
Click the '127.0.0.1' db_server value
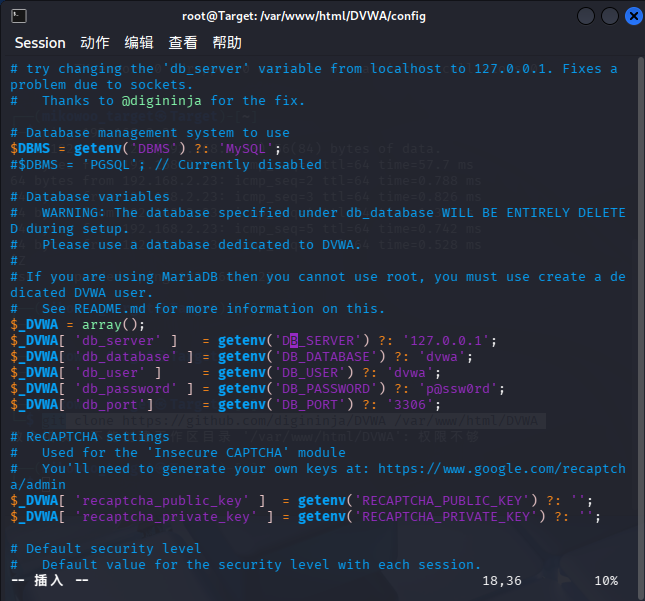pos(445,341)
